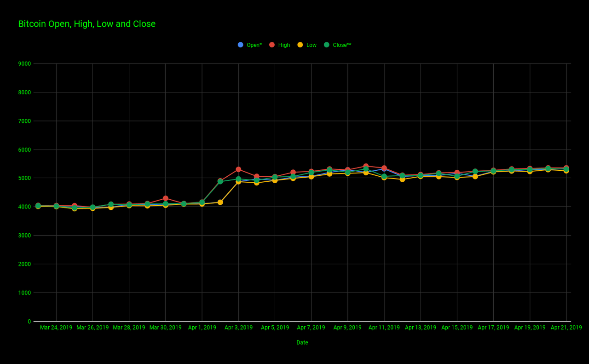Image resolution: width=589 pixels, height=364 pixels.
Task: Click the red High point on Apr 15, 2019
Action: point(457,173)
